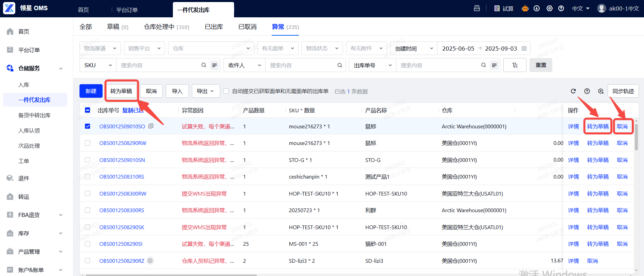Open the help question mark icon in toolbar

[587, 91]
